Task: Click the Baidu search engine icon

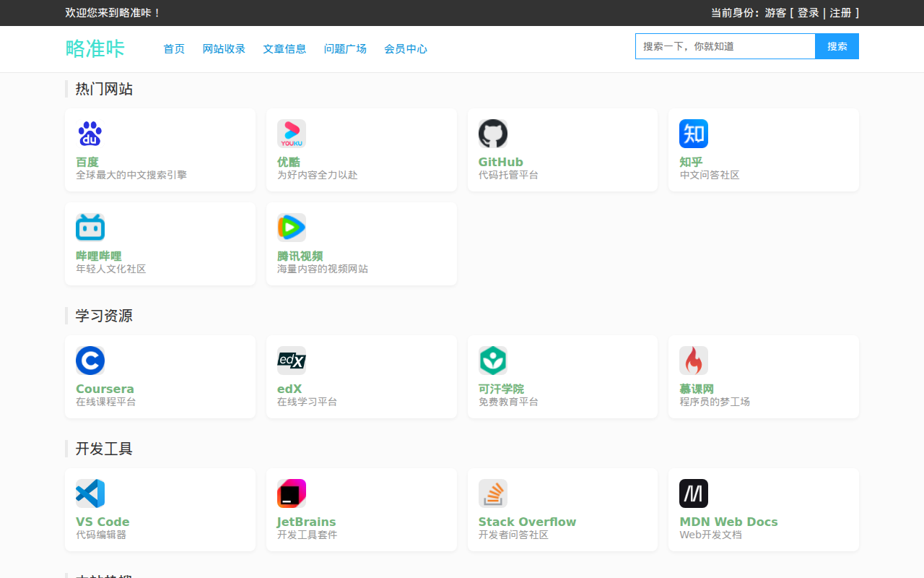Action: [90, 134]
